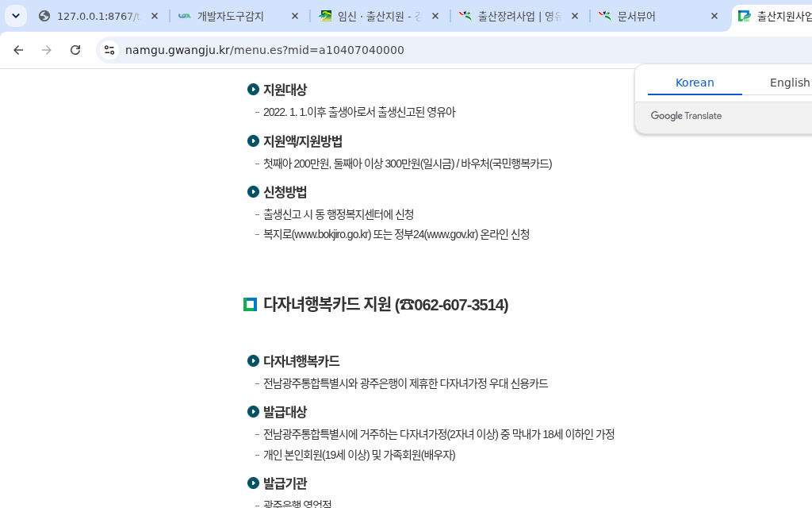The height and width of the screenshot is (508, 812).
Task: Click the favicon of the 출산지원사업 tab
Action: click(744, 16)
